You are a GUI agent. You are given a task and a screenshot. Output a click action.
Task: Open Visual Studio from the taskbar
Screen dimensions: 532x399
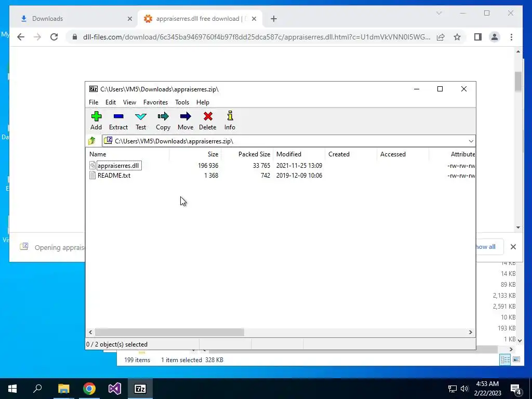tap(115, 389)
